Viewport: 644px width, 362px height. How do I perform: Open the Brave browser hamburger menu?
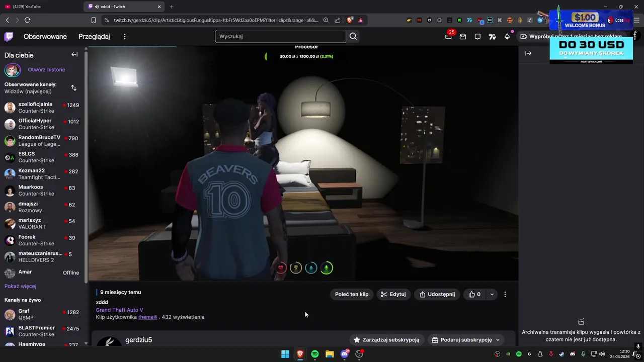636,20
